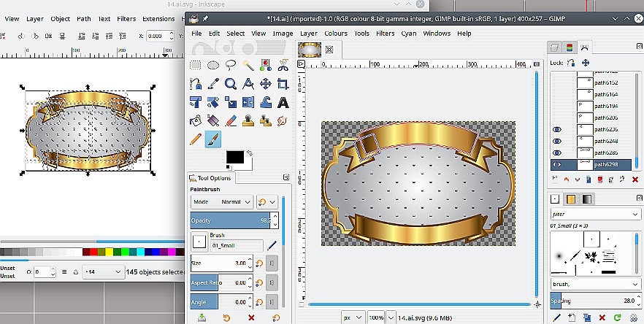The height and width of the screenshot is (324, 644).
Task: Toggle visibility of path6286
Action: tap(557, 153)
